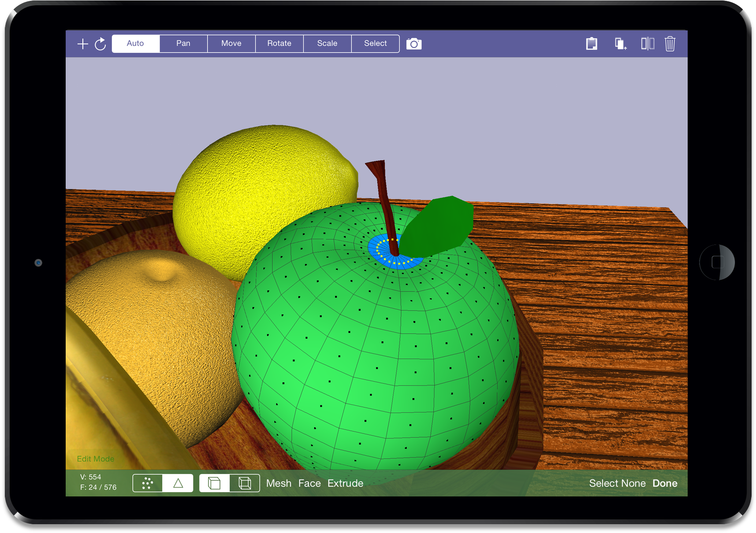The height and width of the screenshot is (533, 756).
Task: Duplicate the selected object using the copy-plus icon
Action: tap(620, 44)
